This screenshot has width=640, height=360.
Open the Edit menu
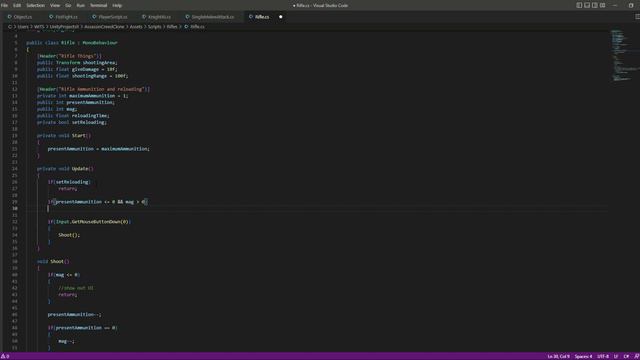click(x=17, y=5)
